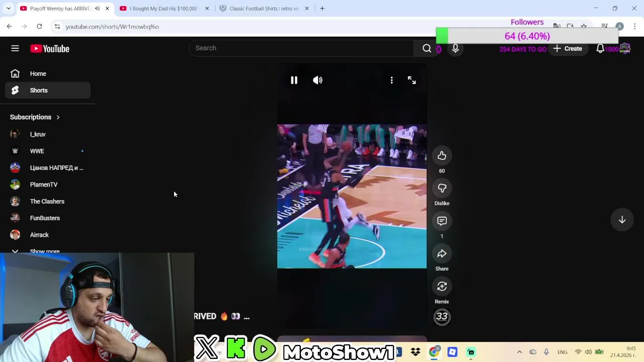
Task: Open the taskbar clock showing 9:45
Action: (x=623, y=352)
